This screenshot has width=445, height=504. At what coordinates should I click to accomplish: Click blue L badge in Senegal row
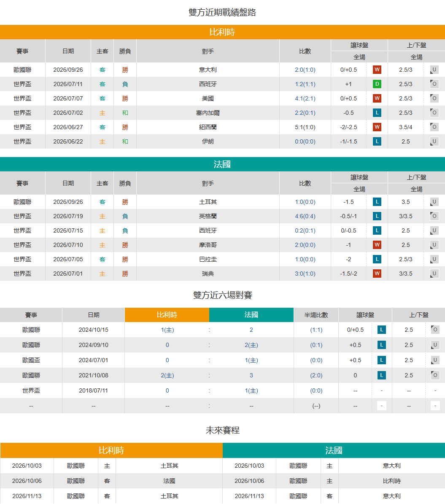click(x=377, y=113)
